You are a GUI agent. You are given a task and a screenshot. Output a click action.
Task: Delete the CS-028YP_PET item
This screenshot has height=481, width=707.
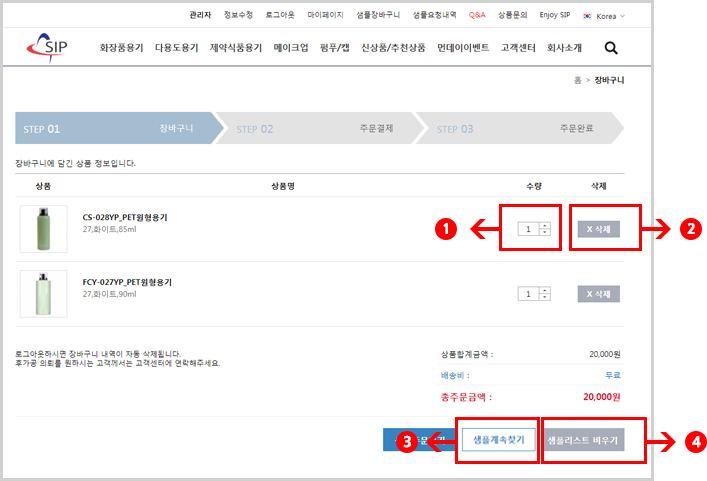599,229
